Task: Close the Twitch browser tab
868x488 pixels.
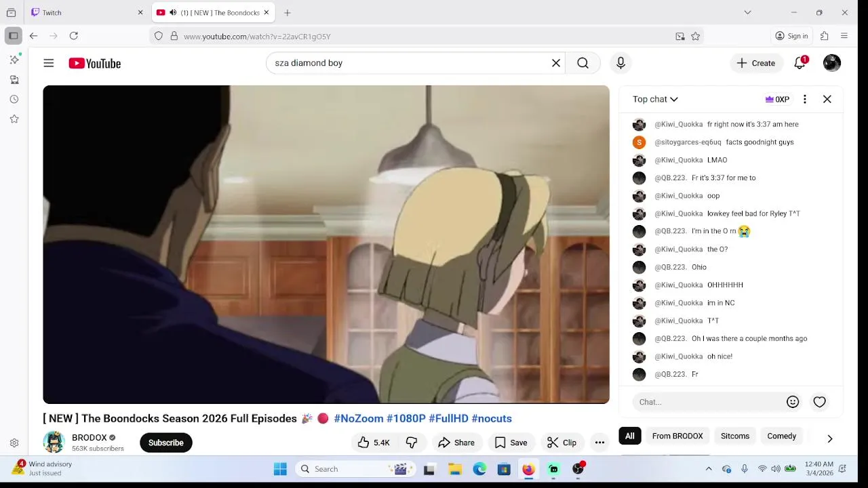Action: tap(140, 12)
